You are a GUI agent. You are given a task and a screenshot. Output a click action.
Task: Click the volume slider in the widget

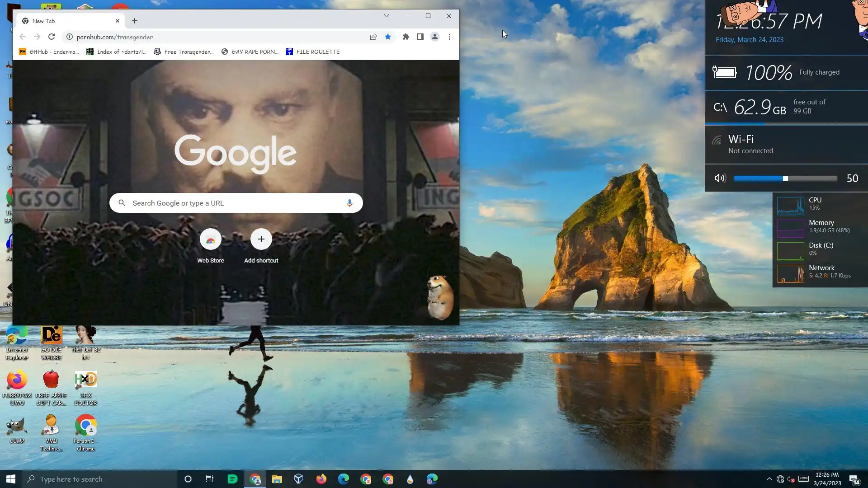click(785, 178)
